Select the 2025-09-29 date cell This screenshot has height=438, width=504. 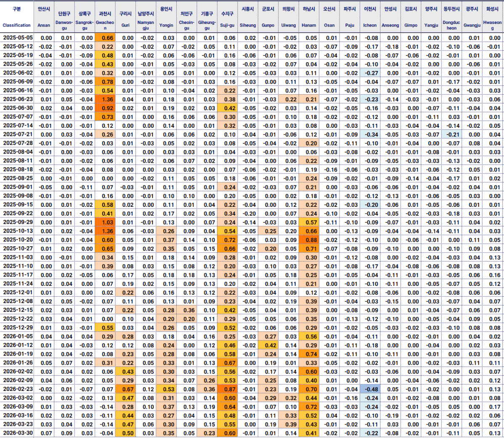coord(17,222)
